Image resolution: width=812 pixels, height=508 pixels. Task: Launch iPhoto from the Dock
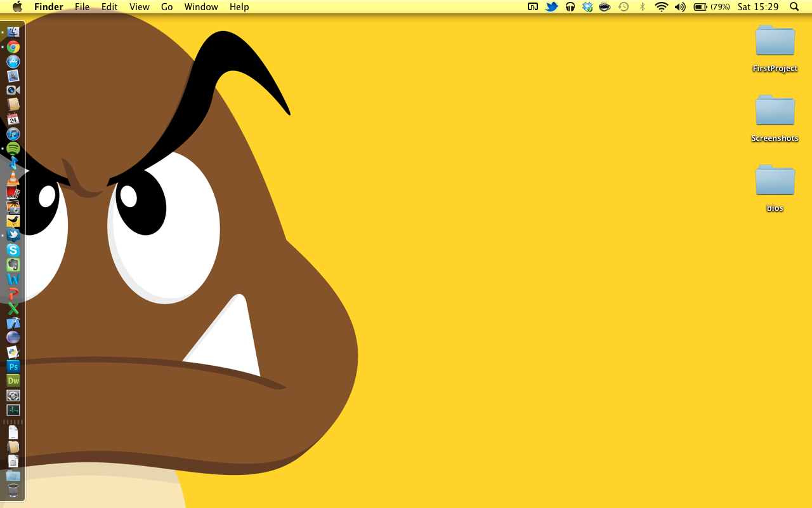tap(13, 206)
